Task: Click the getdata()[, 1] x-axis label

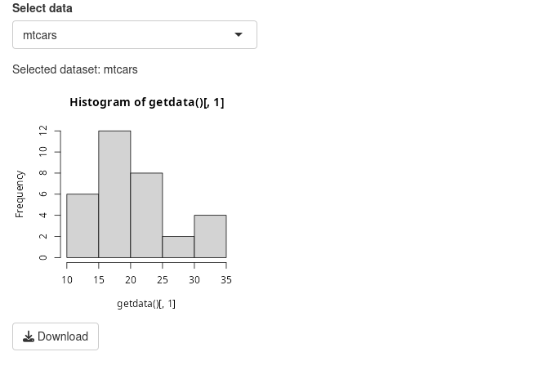Action: pyautogui.click(x=146, y=304)
